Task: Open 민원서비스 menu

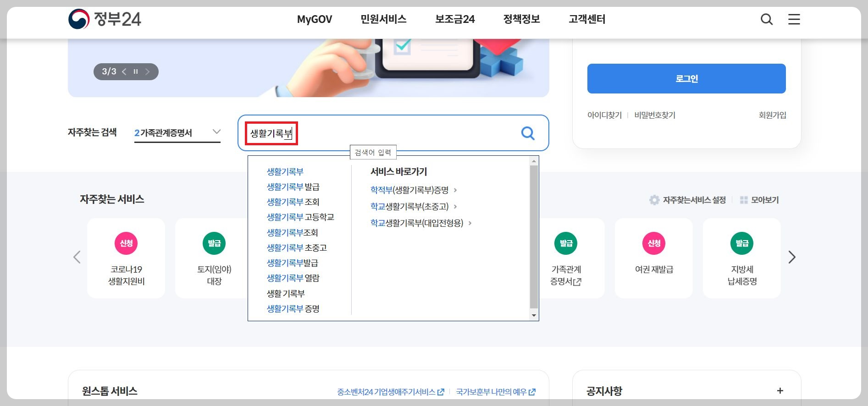Action: click(383, 19)
